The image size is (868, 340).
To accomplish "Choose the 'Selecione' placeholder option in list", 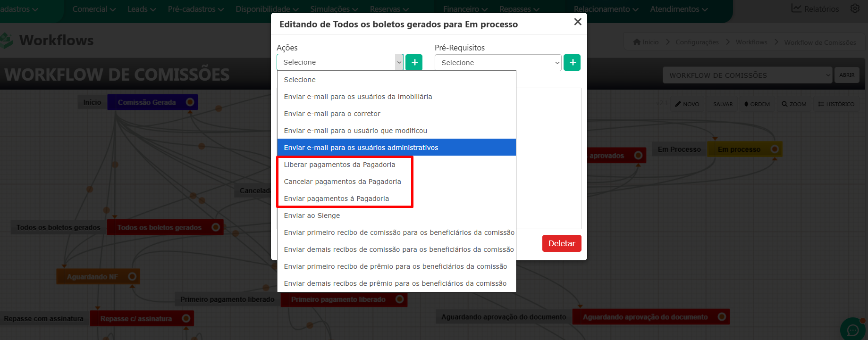I will (396, 80).
